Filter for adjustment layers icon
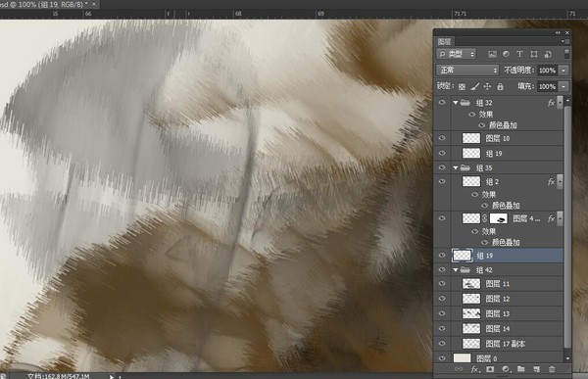588x379 pixels. pos(506,54)
